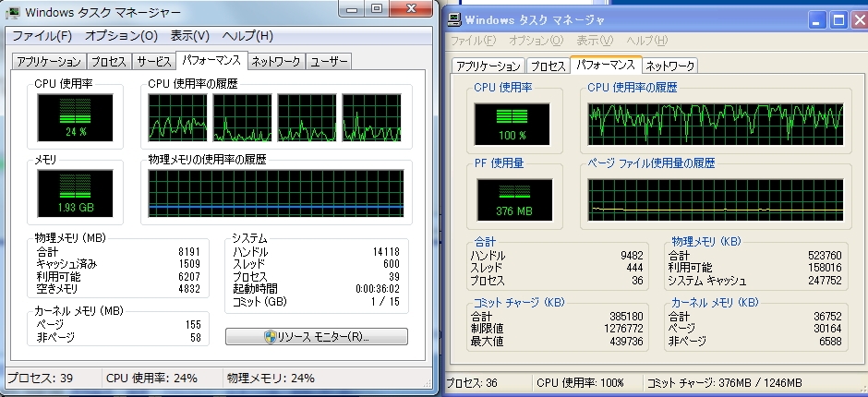Click the shield icon on the Resource Monitor button
Screen dimensions: 868x397
tap(271, 337)
